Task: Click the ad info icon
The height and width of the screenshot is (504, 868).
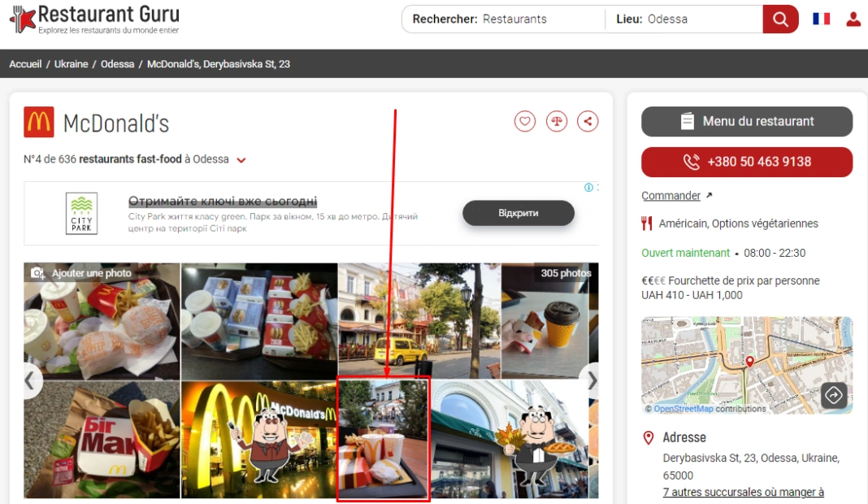Action: pos(588,187)
